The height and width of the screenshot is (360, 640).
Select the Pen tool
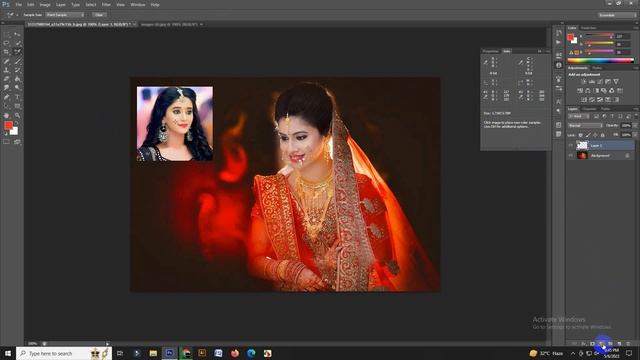coord(6,97)
